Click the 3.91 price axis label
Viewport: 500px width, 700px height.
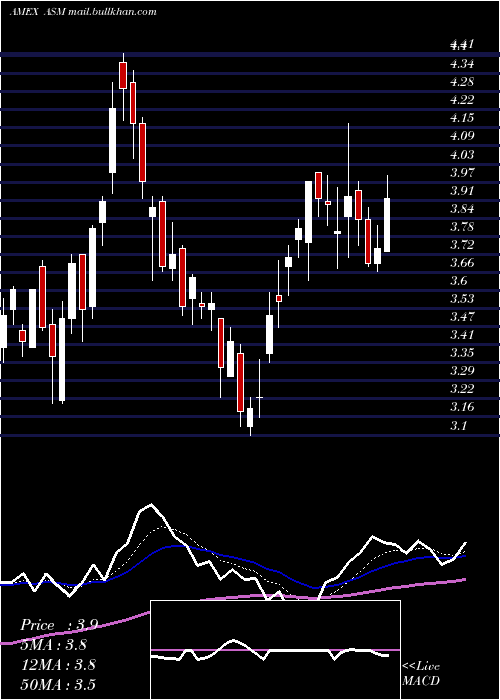pyautogui.click(x=462, y=191)
